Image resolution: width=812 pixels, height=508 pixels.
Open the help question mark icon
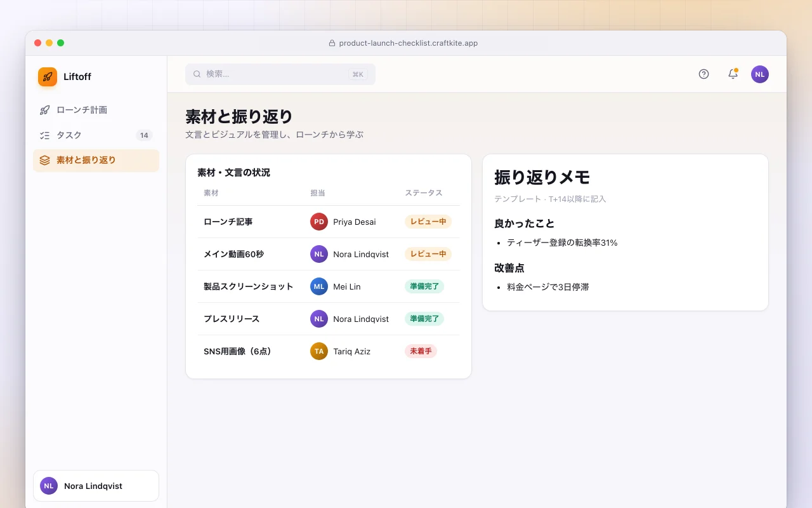704,74
